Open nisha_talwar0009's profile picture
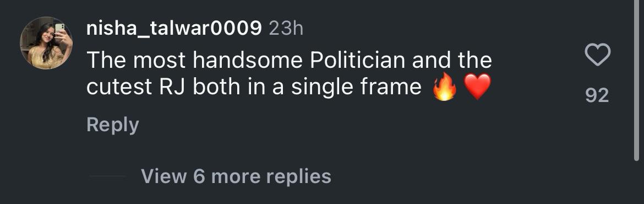The width and height of the screenshot is (644, 204). click(x=46, y=43)
